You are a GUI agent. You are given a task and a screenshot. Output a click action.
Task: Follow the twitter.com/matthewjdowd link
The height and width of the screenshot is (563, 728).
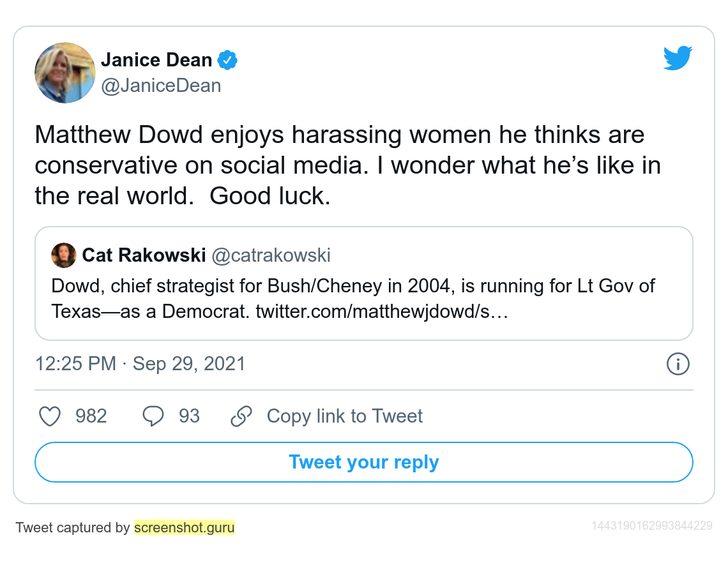(x=382, y=312)
